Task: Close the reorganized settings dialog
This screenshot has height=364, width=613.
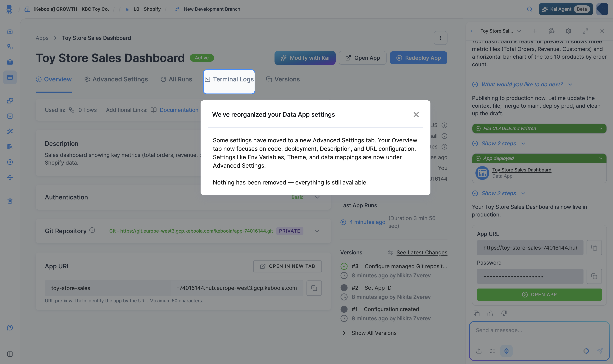Action: coord(416,115)
